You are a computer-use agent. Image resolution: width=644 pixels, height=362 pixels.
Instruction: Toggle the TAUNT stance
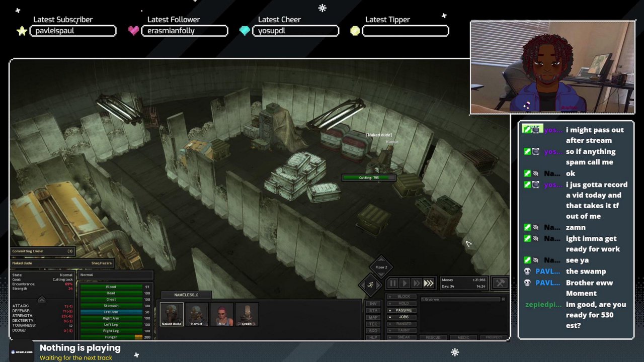pyautogui.click(x=402, y=330)
